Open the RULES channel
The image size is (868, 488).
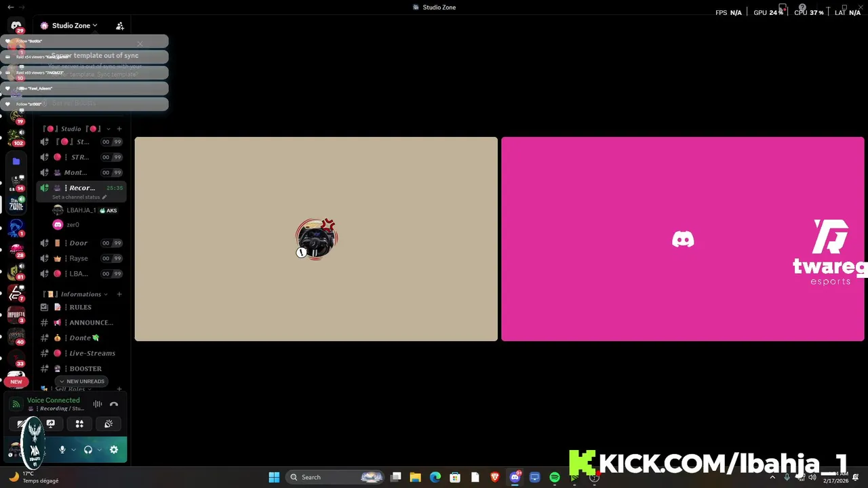click(x=81, y=307)
